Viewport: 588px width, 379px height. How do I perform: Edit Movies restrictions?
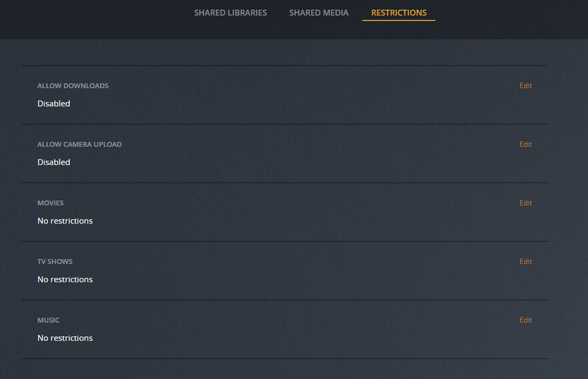coord(525,203)
